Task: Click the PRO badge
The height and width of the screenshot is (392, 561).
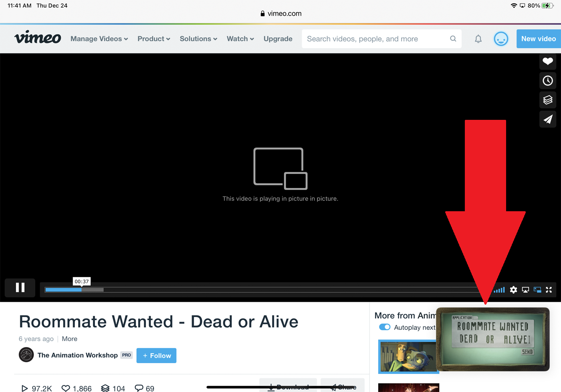Action: pos(127,355)
